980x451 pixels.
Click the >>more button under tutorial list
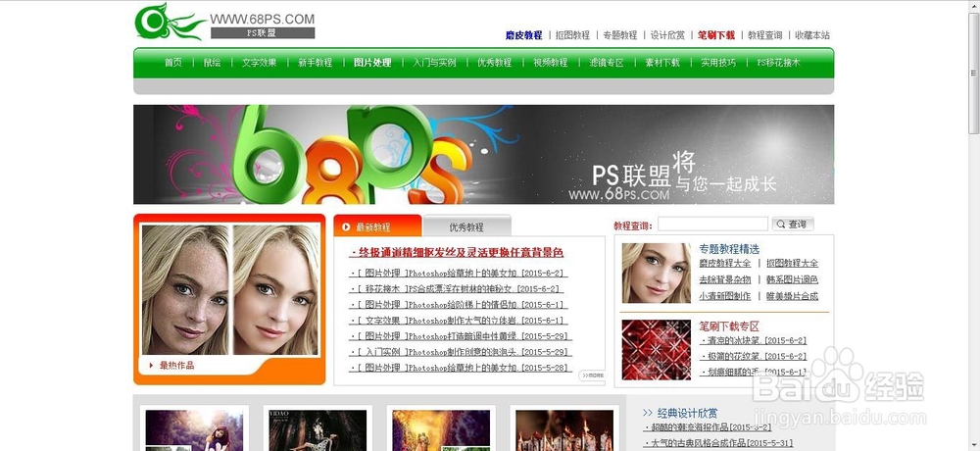click(x=591, y=376)
